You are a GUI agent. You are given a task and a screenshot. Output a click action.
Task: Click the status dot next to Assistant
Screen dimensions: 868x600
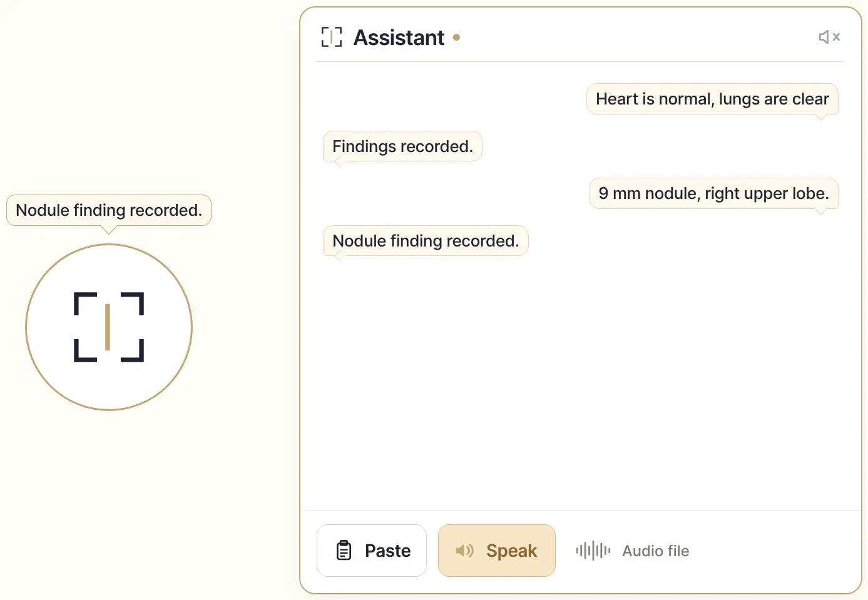(x=457, y=38)
